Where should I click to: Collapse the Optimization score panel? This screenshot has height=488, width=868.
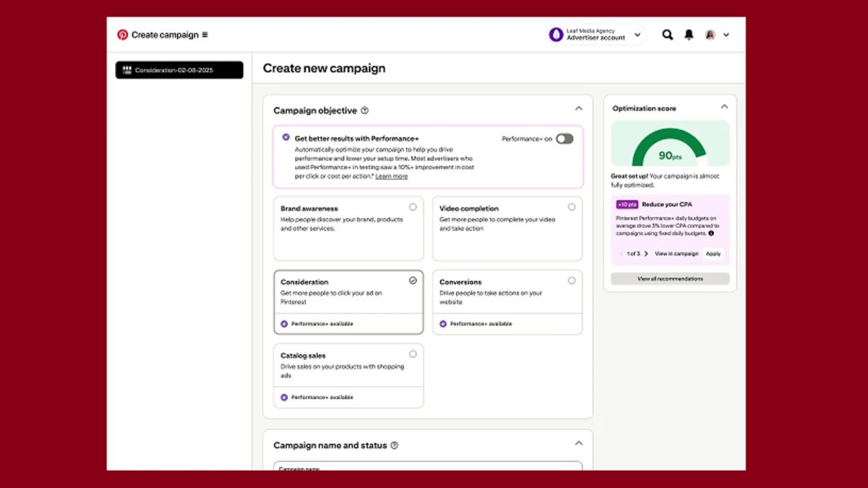[724, 107]
